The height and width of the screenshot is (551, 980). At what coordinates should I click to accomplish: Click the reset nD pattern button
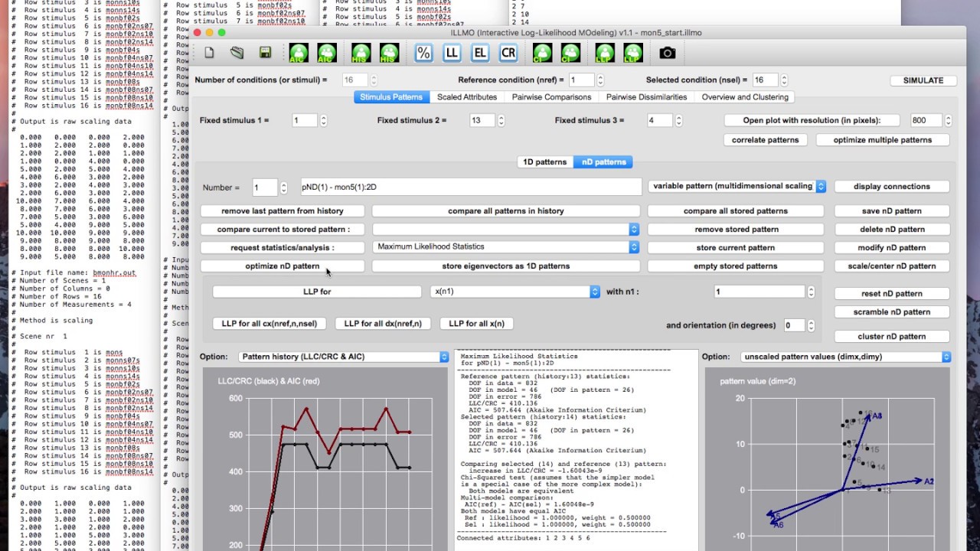point(891,294)
